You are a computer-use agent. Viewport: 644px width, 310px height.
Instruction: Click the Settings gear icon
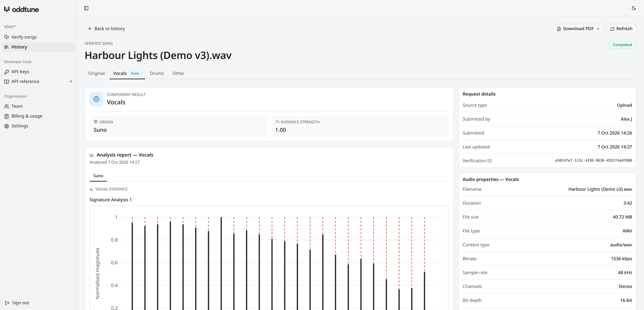pyautogui.click(x=6, y=126)
